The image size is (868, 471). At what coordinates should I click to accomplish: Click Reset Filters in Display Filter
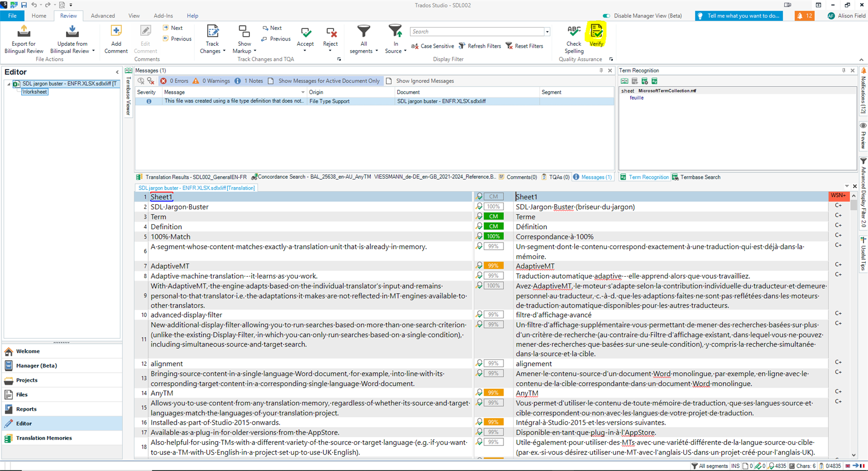524,46
